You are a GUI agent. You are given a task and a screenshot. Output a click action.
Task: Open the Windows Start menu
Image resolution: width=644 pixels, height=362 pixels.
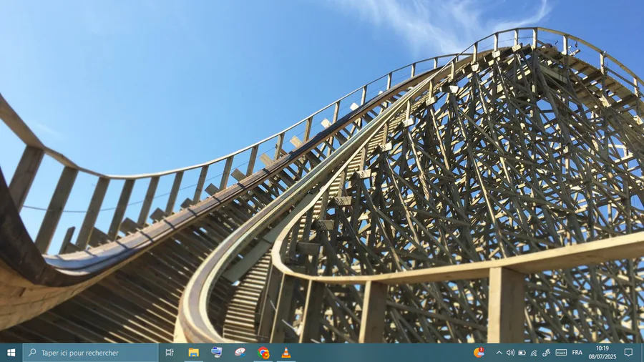pos(11,353)
